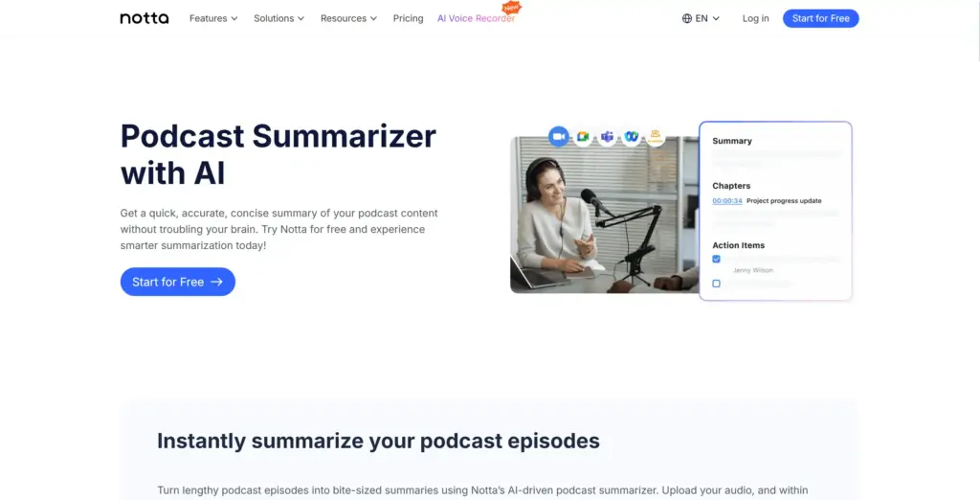Click the Webex icon
The width and height of the screenshot is (980, 500).
click(632, 137)
